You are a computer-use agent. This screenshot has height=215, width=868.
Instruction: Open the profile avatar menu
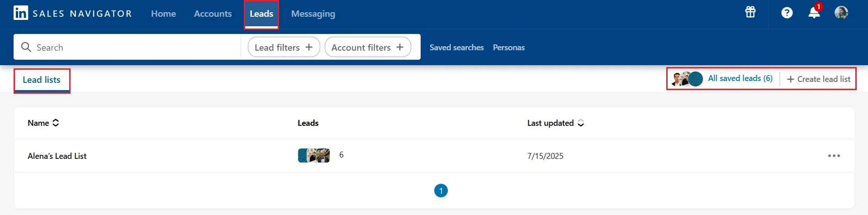click(x=841, y=13)
